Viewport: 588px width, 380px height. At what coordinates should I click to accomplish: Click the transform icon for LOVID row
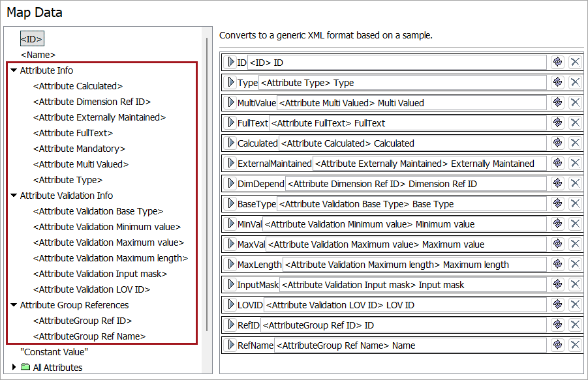tap(557, 304)
